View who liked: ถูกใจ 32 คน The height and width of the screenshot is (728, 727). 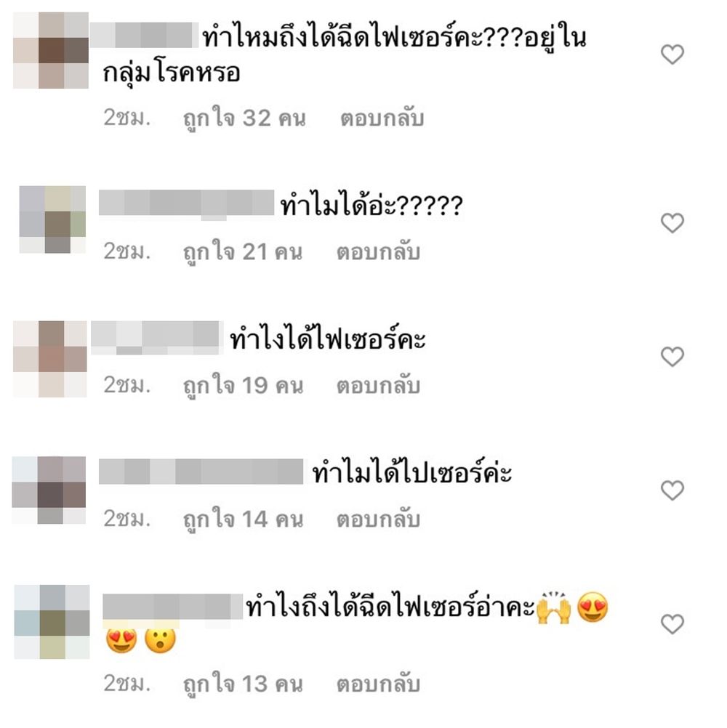[244, 119]
